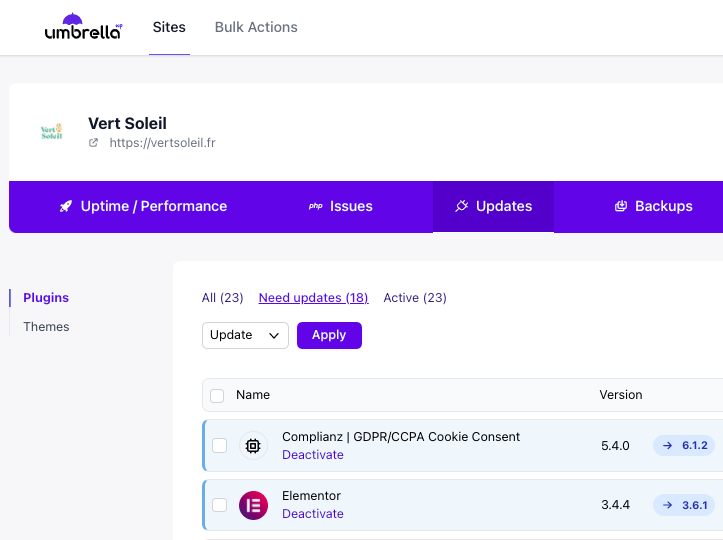The width and height of the screenshot is (723, 540).
Task: Switch to the Sites tab
Action: pyautogui.click(x=169, y=27)
